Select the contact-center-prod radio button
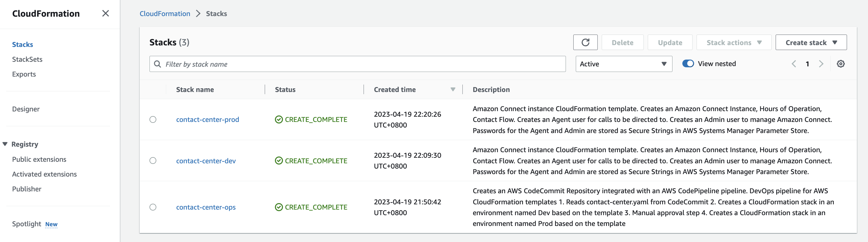Screen dimensions: 868x242 tap(153, 119)
